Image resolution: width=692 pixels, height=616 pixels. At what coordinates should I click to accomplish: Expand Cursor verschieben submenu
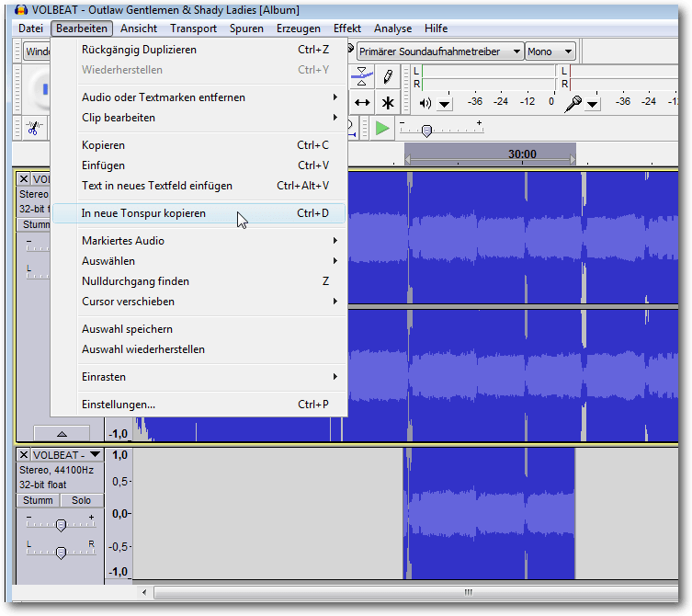click(x=211, y=302)
